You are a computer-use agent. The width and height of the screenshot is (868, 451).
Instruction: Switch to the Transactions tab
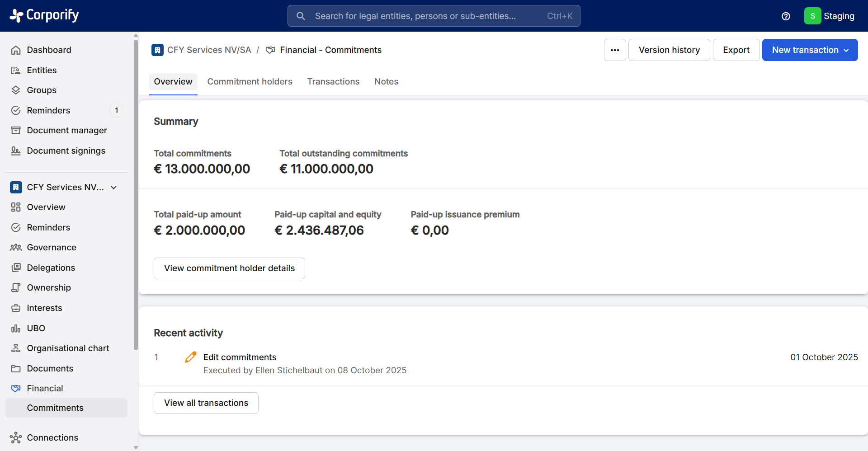point(333,82)
